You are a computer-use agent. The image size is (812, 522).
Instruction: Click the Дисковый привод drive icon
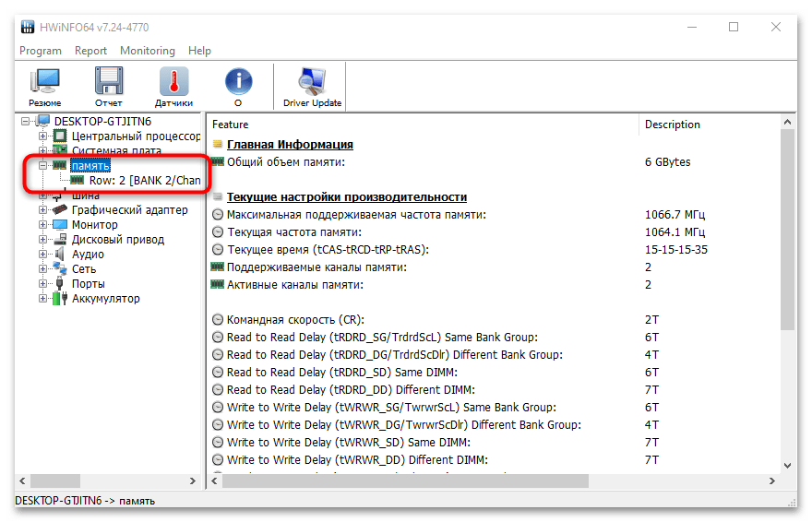coord(60,239)
